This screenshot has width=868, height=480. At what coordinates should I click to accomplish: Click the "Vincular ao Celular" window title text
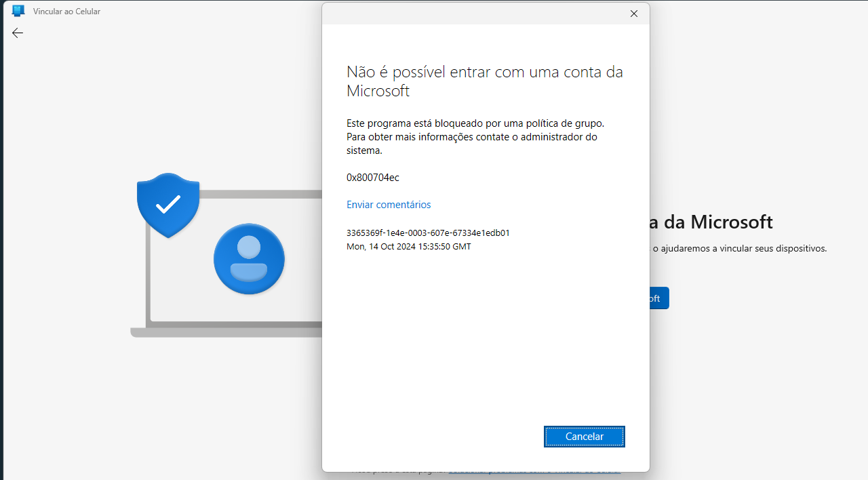pos(66,12)
